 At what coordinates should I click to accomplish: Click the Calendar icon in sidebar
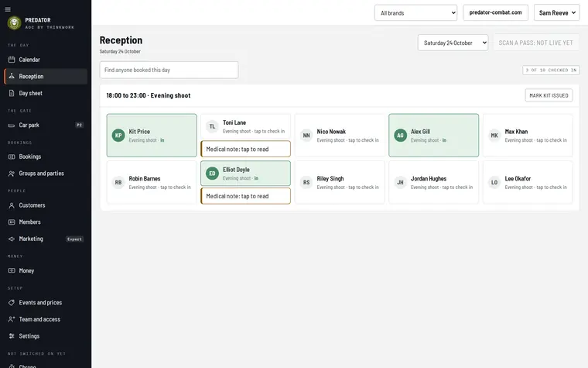[x=12, y=60]
